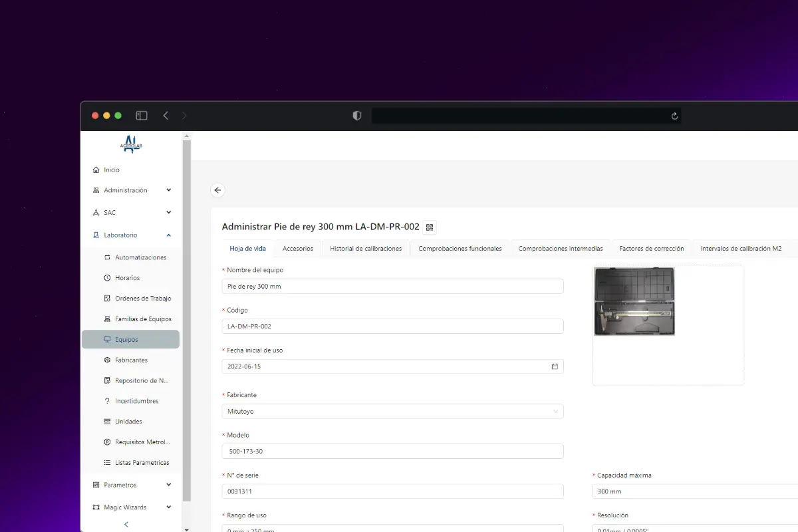Click the browser reload icon
Image resolution: width=798 pixels, height=532 pixels.
[674, 116]
